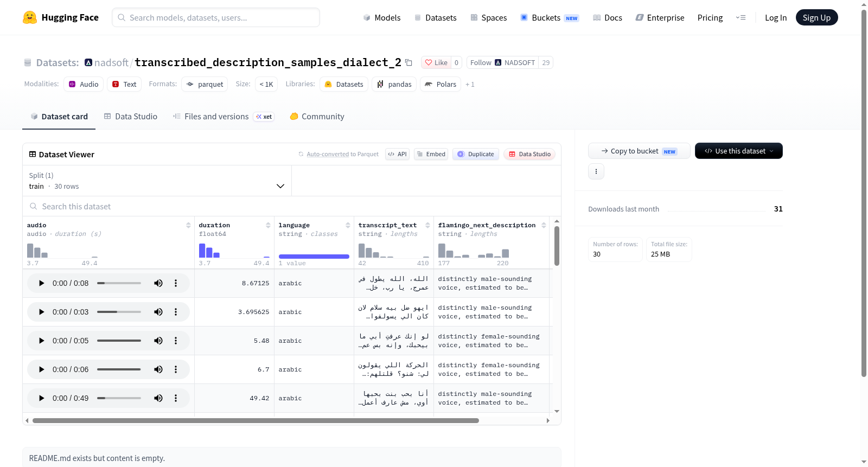Open Data Studio from the viewer header
The image size is (868, 467).
(529, 154)
